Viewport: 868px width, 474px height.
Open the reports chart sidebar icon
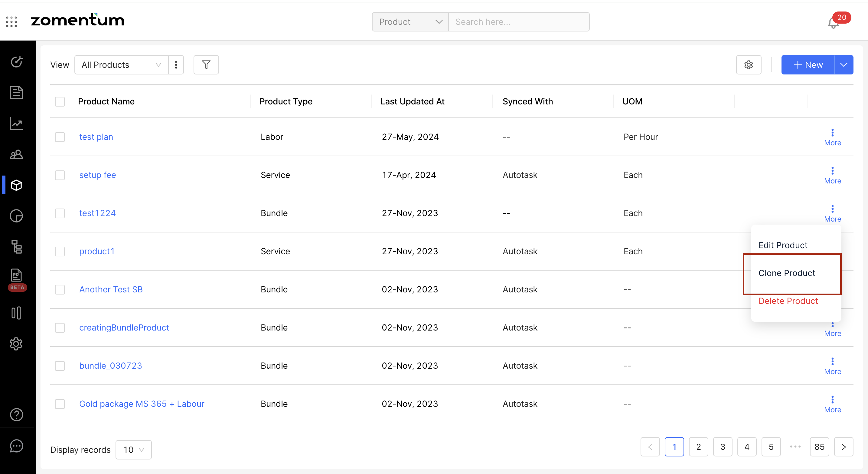[x=16, y=124]
